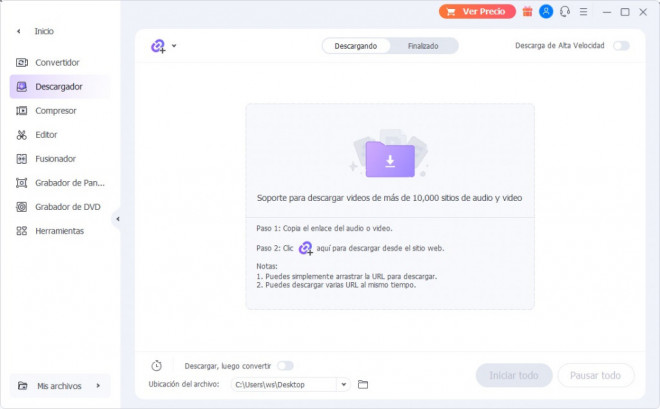
Task: Expand Mis archivos in the sidebar
Action: [x=60, y=385]
